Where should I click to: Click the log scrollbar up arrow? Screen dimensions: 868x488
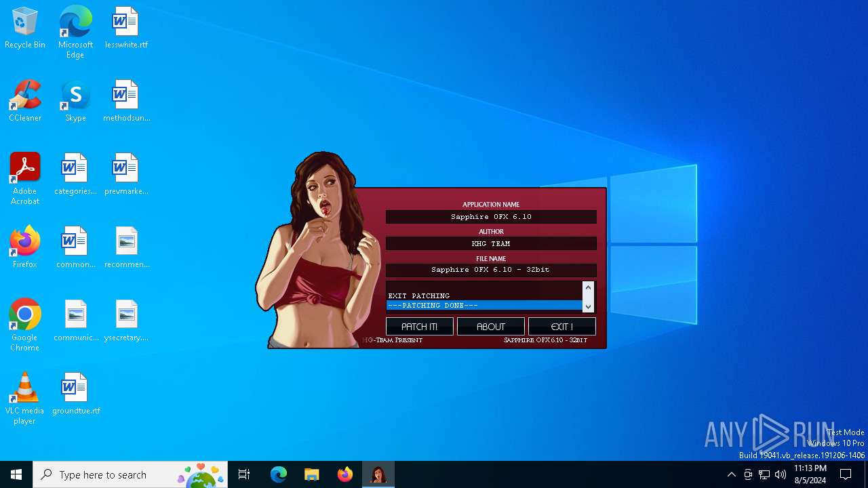[x=588, y=287]
